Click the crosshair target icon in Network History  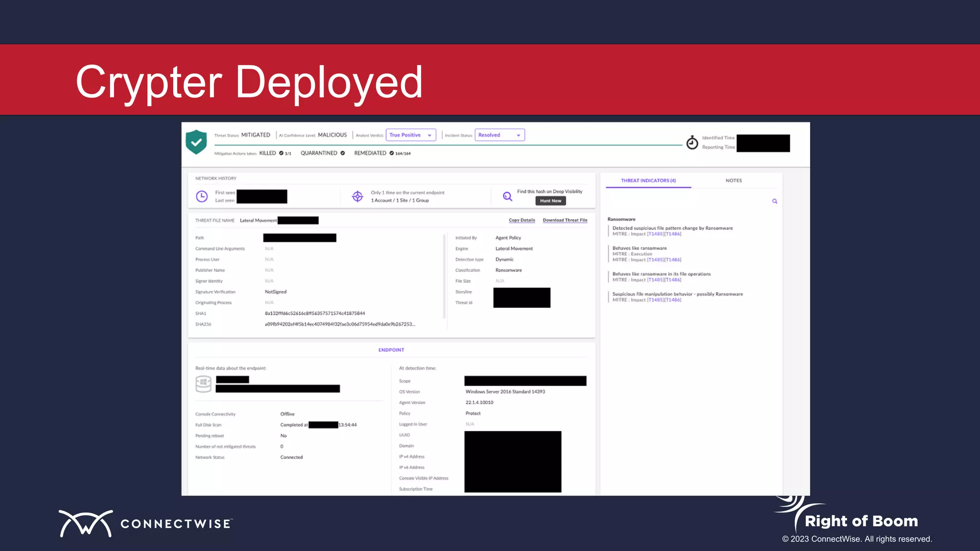pos(357,197)
